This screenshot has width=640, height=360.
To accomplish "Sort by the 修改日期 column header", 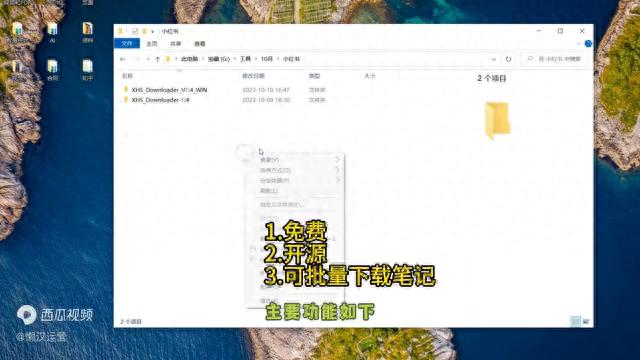I will tap(253, 76).
